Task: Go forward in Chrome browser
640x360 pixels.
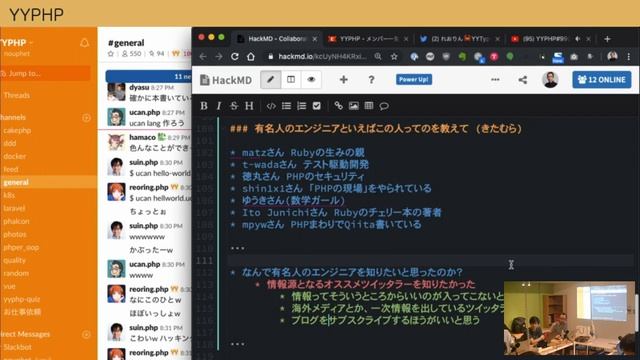Action: (219, 57)
